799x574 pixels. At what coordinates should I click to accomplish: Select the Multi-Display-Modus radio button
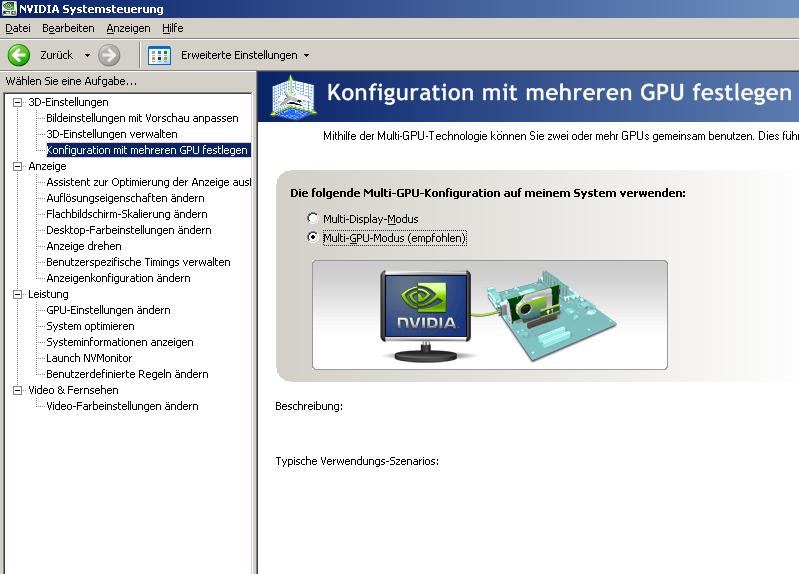pyautogui.click(x=313, y=219)
